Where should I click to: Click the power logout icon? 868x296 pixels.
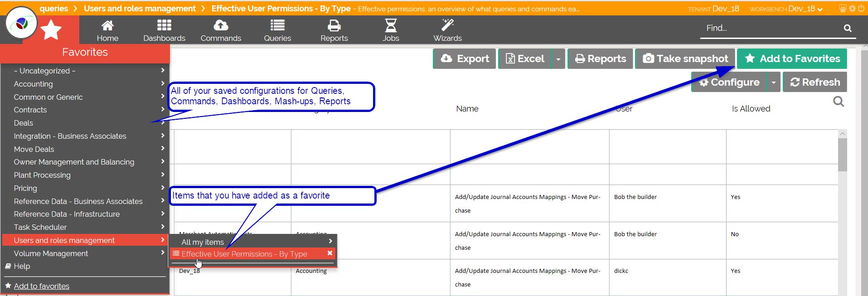(x=861, y=9)
